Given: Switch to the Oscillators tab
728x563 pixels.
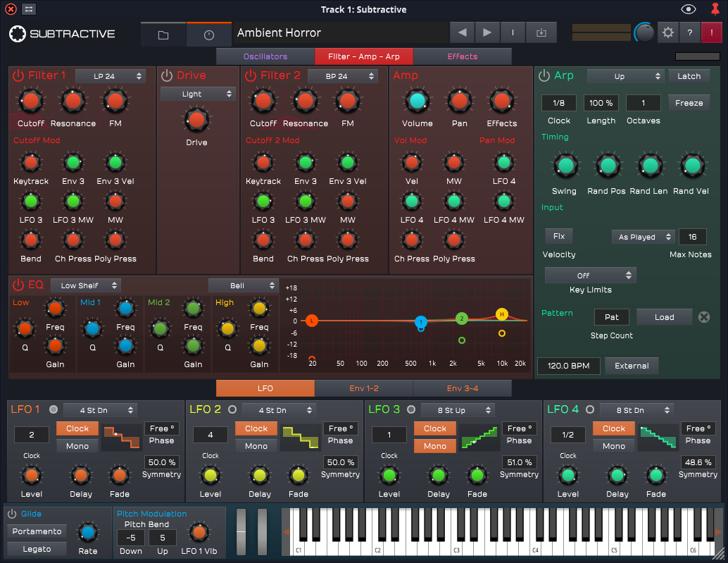Looking at the screenshot, I should 265,56.
